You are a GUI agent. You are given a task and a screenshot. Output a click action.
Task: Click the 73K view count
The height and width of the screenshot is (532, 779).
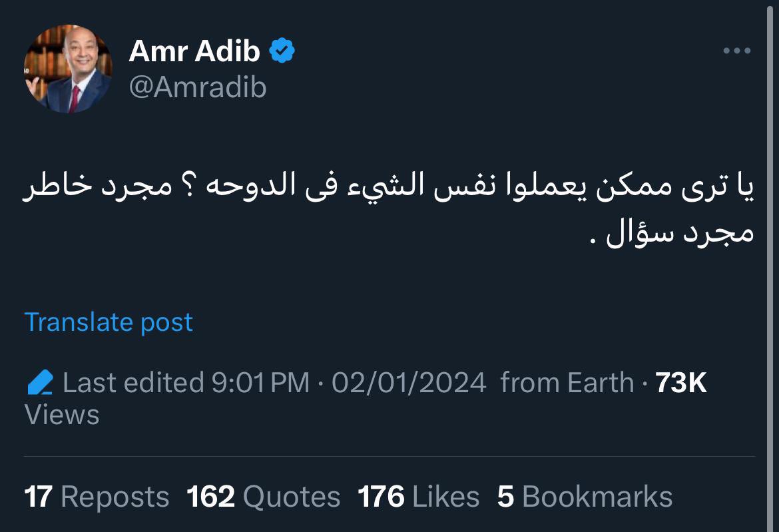click(680, 383)
